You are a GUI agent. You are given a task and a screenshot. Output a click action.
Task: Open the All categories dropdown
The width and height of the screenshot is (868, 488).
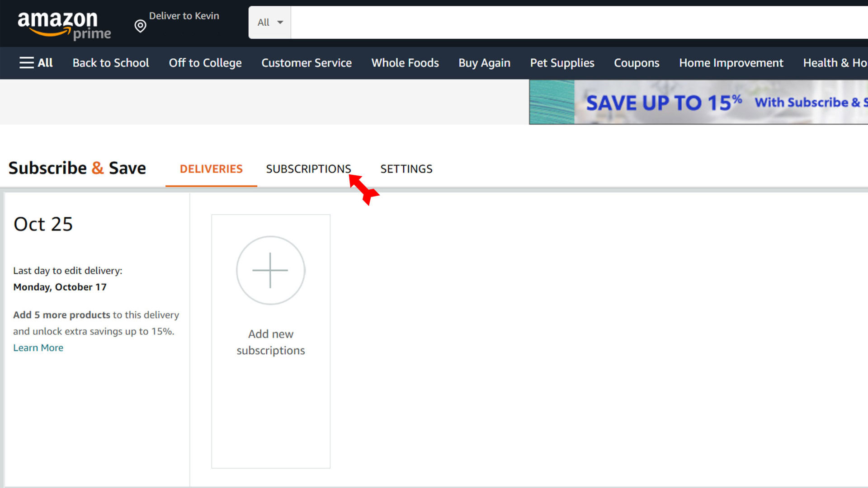(x=269, y=22)
